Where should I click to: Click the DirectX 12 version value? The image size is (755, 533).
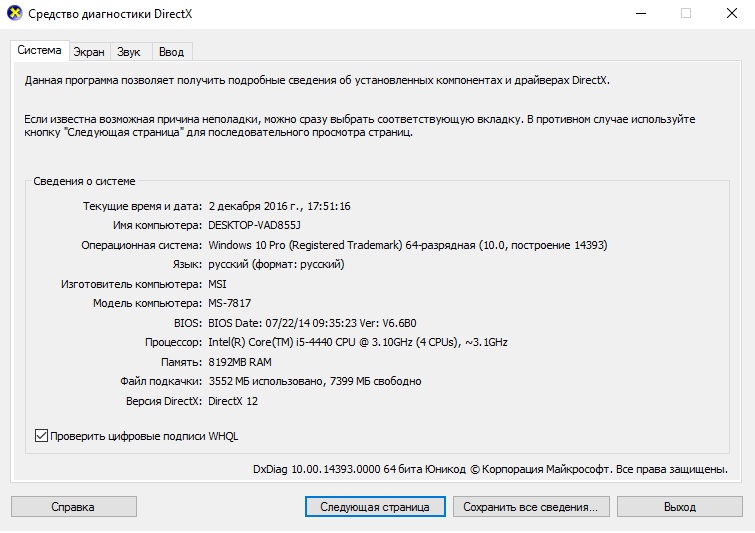coord(235,401)
